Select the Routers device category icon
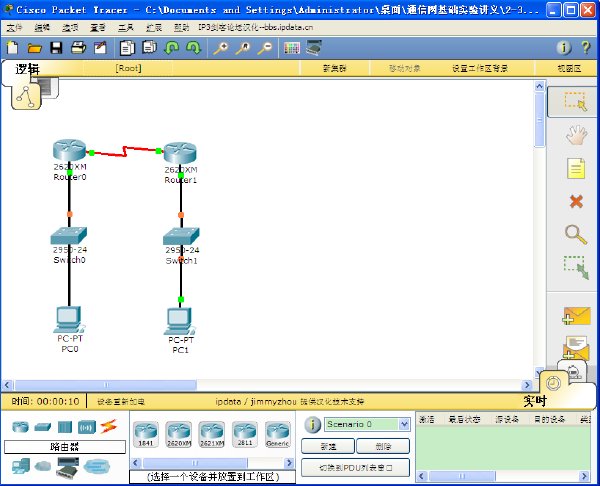This screenshot has width=600, height=486. pyautogui.click(x=20, y=426)
